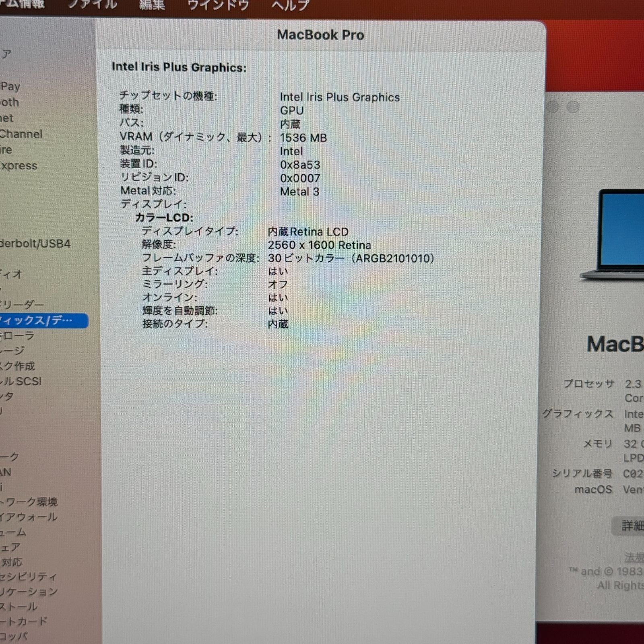The image size is (644, 644).
Task: Click the value '30ビットカラー（ARGB2101010）'
Action: click(x=351, y=258)
